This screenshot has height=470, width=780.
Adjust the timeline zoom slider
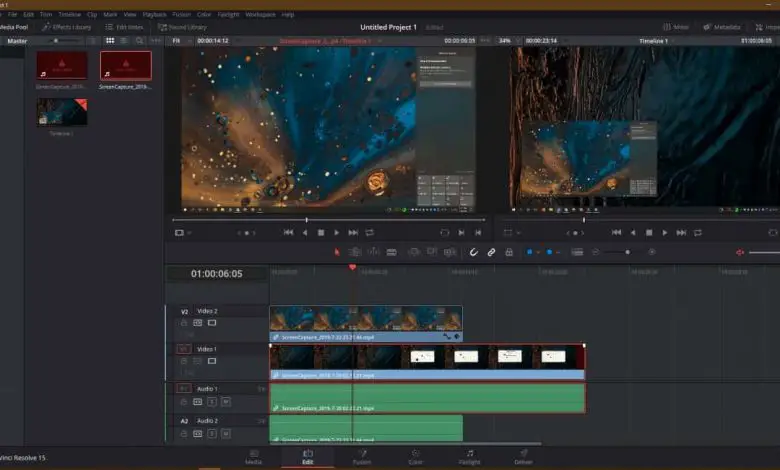click(x=627, y=252)
